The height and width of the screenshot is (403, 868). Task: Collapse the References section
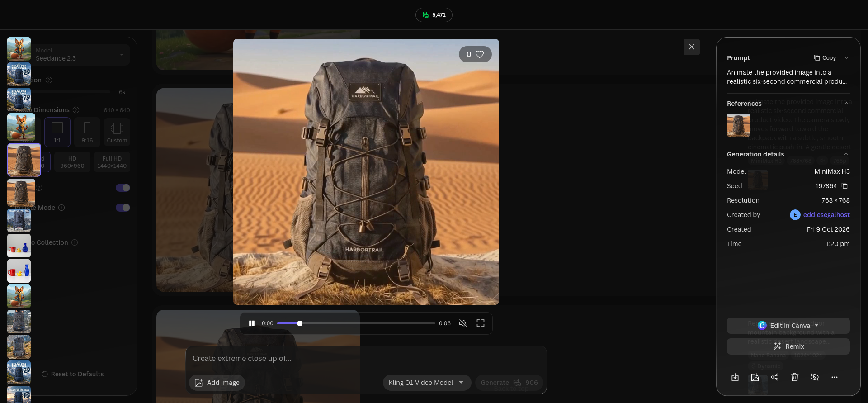click(846, 104)
